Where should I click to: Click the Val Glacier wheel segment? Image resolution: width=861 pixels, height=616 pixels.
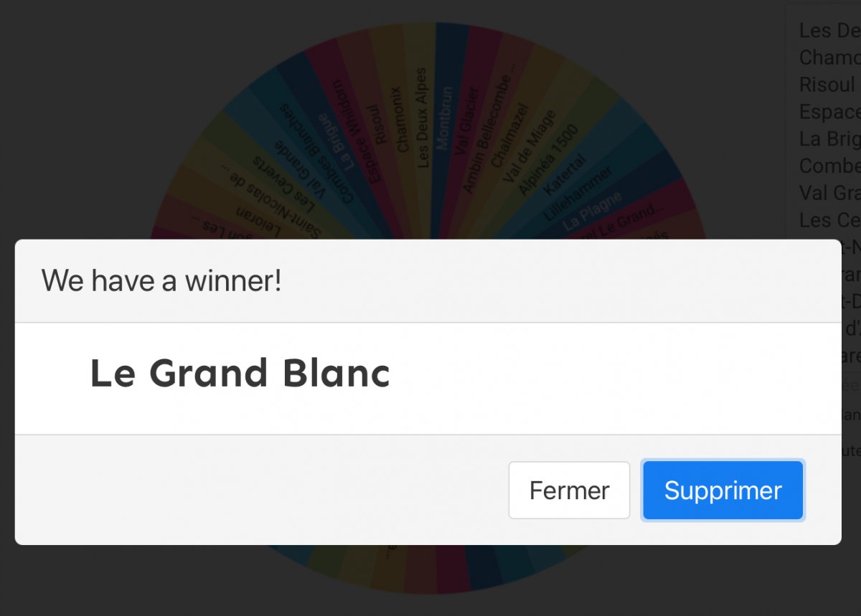467,123
